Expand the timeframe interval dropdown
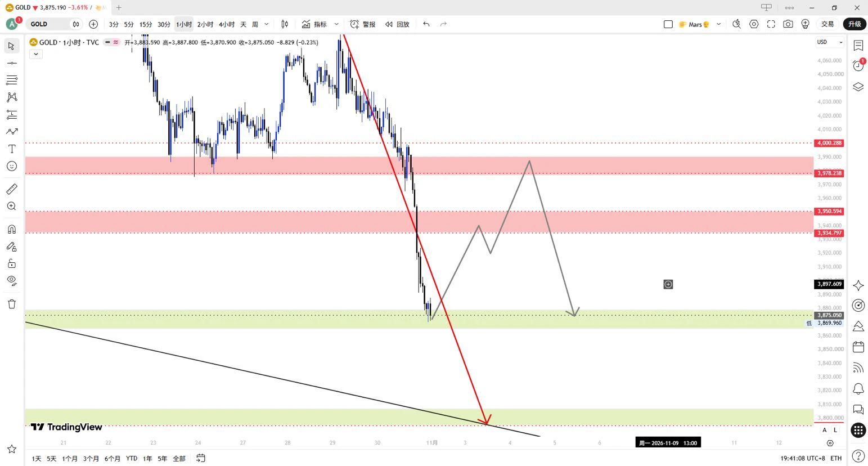868x466 pixels. pyautogui.click(x=267, y=24)
